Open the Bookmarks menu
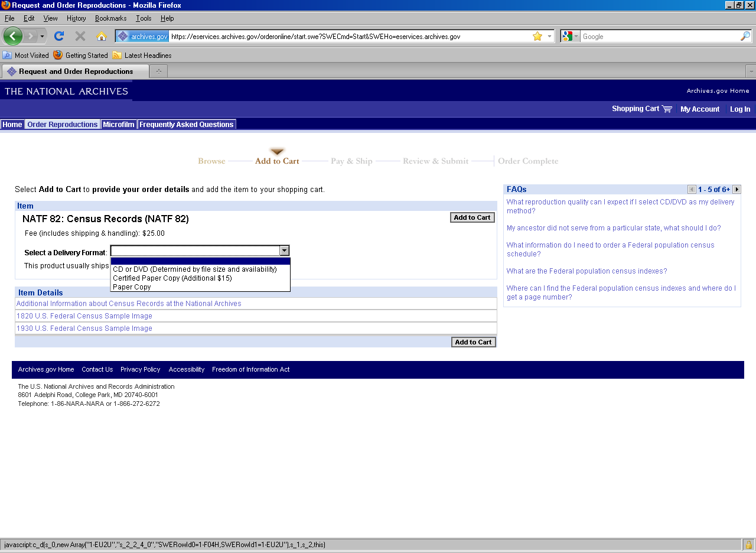756x553 pixels. [110, 18]
